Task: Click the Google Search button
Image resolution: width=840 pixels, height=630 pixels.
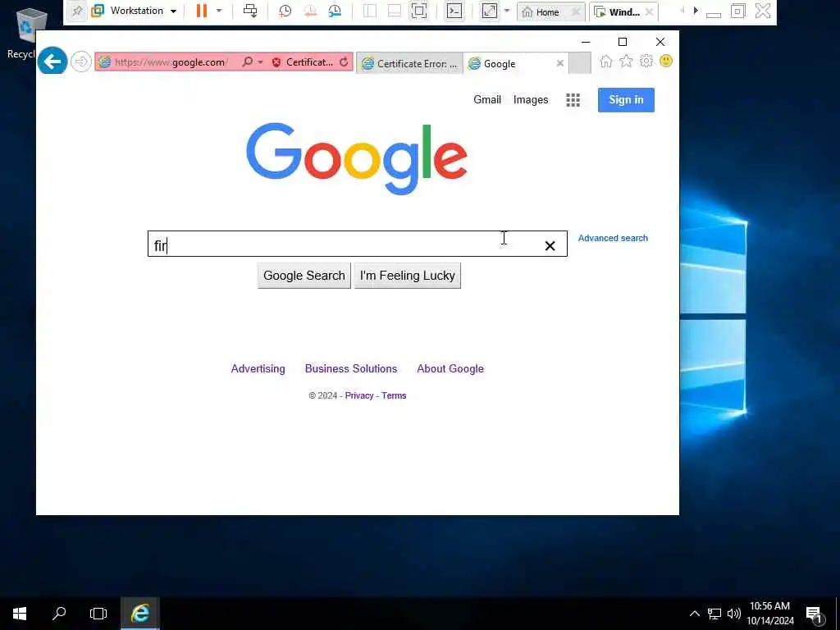Action: point(304,276)
